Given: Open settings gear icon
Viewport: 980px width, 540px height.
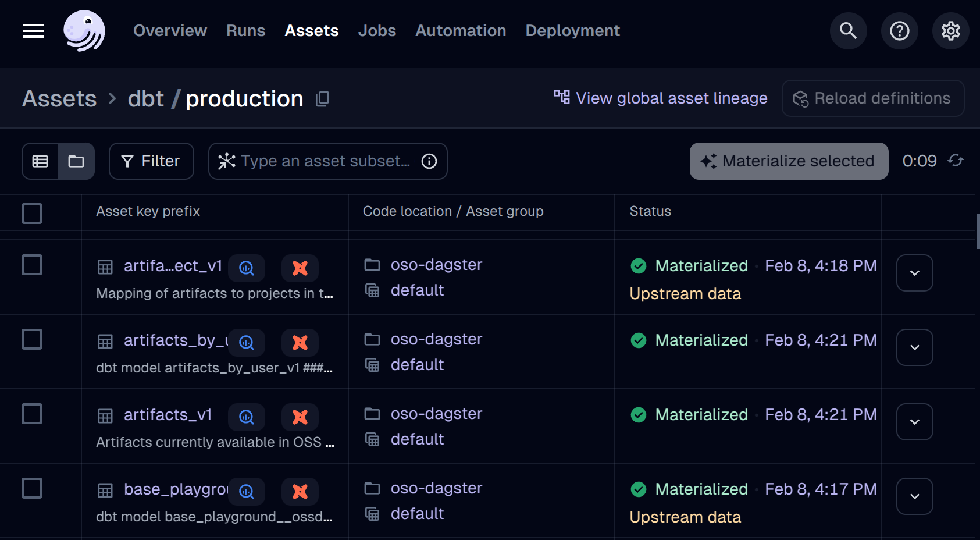Looking at the screenshot, I should (x=950, y=31).
